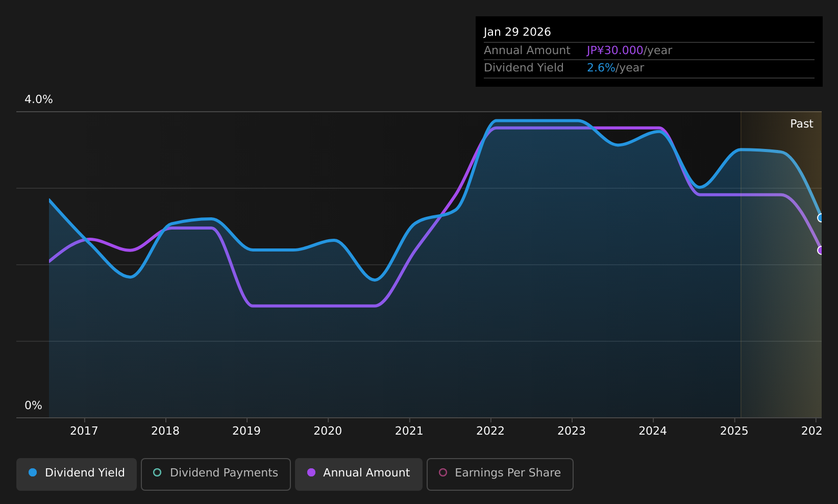
Task: Click the Past region label
Action: tap(802, 124)
